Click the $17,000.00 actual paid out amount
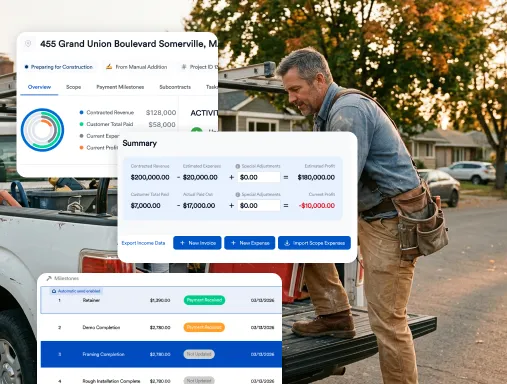 [199, 206]
